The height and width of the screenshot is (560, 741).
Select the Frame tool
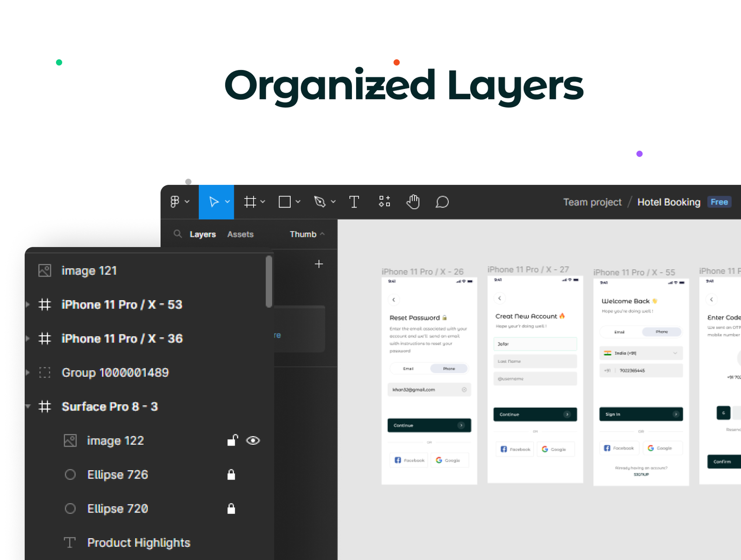[250, 202]
